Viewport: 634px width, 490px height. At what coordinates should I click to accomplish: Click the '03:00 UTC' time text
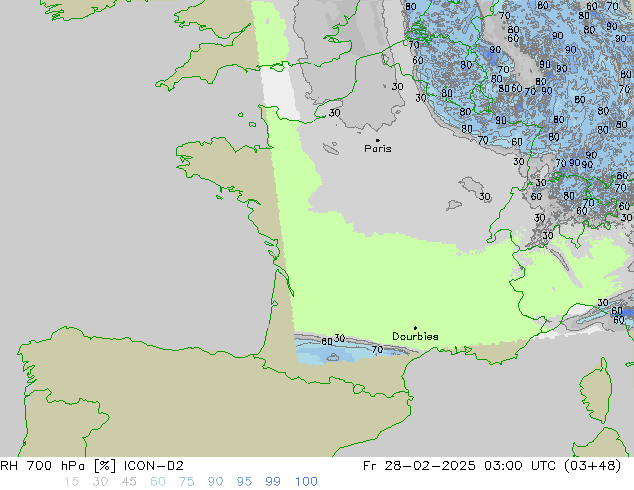click(521, 466)
